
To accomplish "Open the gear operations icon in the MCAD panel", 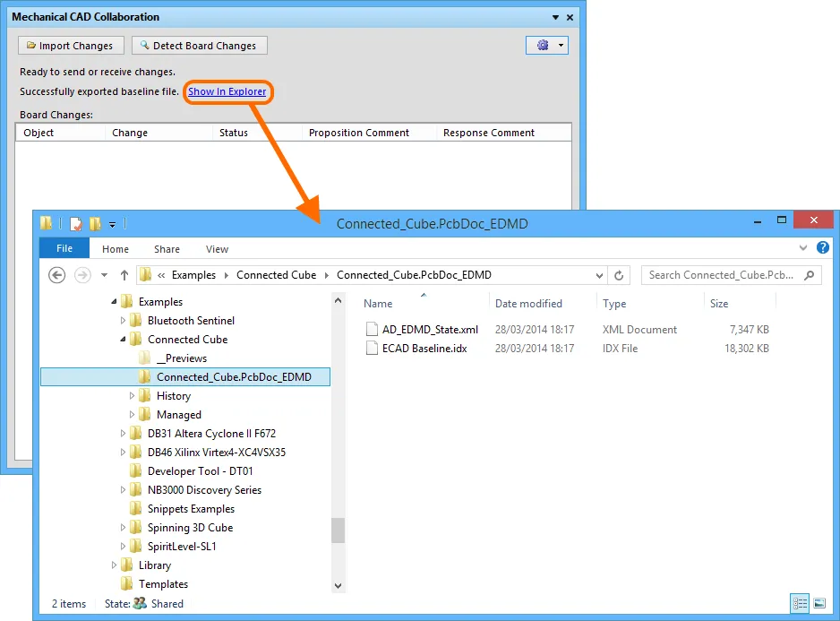I will [541, 44].
